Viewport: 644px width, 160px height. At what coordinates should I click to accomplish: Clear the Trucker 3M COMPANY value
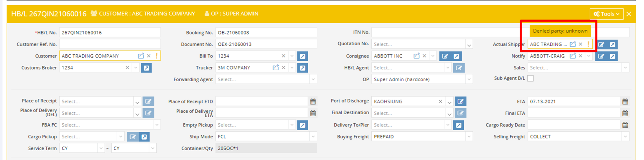(x=284, y=68)
